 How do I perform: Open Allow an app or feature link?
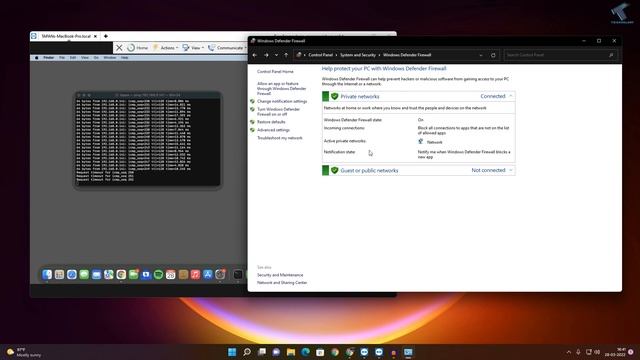(281, 89)
